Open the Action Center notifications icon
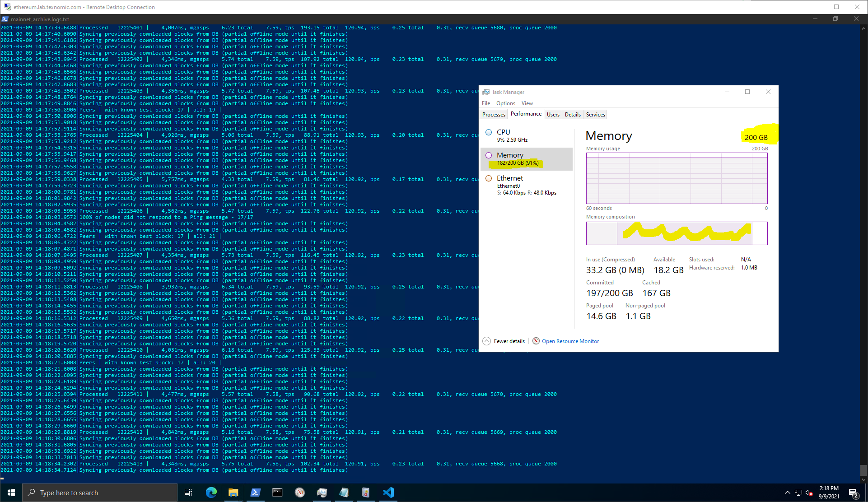Viewport: 868px width, 502px height. coord(854,493)
